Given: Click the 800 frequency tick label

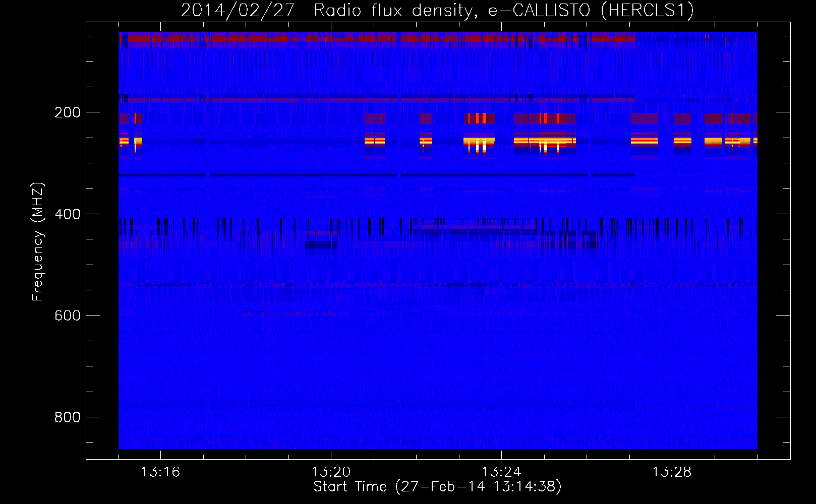Looking at the screenshot, I should coord(68,417).
